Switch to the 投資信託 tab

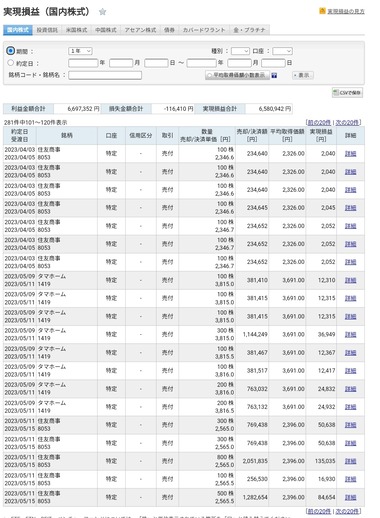click(47, 30)
